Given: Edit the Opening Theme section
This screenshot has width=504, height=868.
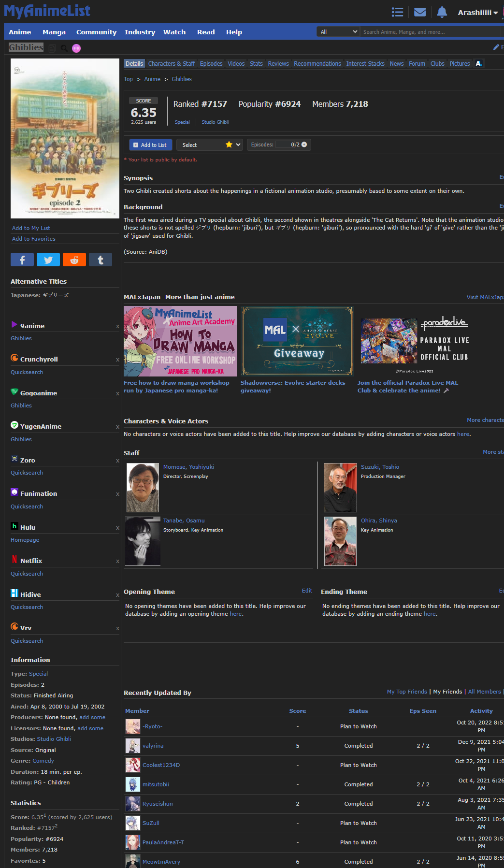Looking at the screenshot, I should [307, 591].
